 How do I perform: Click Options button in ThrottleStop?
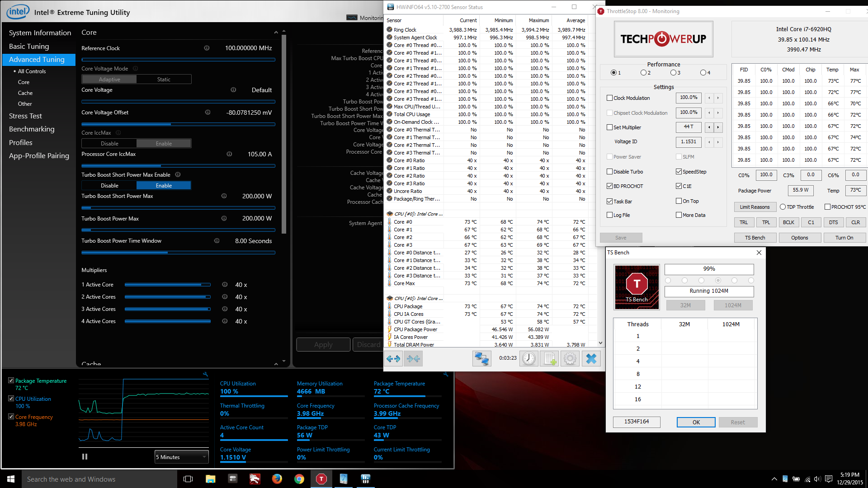799,238
